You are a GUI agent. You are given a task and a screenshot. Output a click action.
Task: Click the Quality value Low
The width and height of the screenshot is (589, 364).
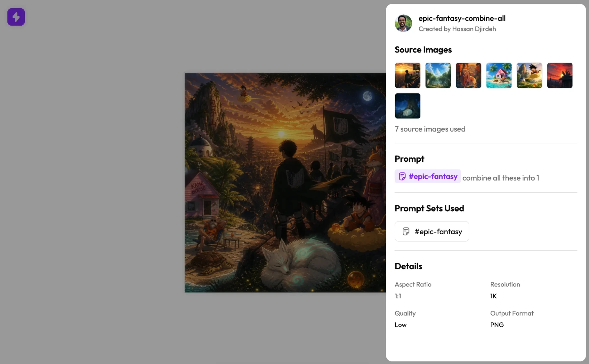(400, 325)
